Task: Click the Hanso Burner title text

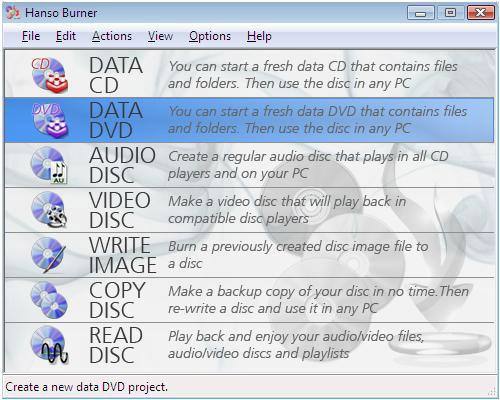Action: (x=61, y=13)
